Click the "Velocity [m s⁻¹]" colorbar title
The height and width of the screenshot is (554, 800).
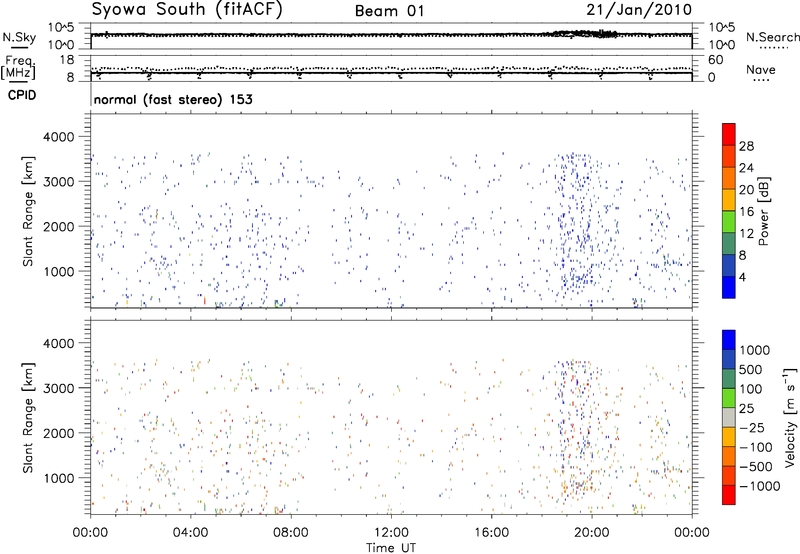click(x=790, y=417)
